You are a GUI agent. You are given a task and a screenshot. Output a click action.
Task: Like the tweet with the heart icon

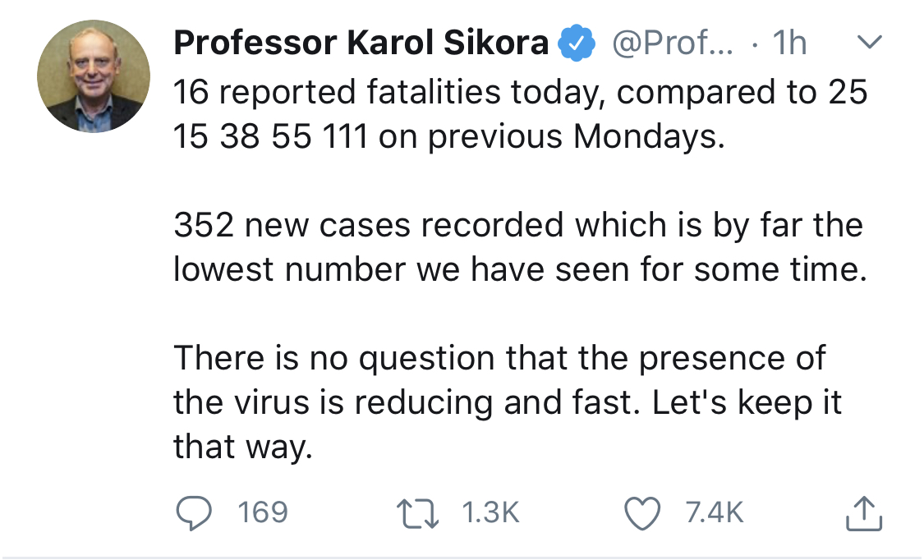(644, 513)
